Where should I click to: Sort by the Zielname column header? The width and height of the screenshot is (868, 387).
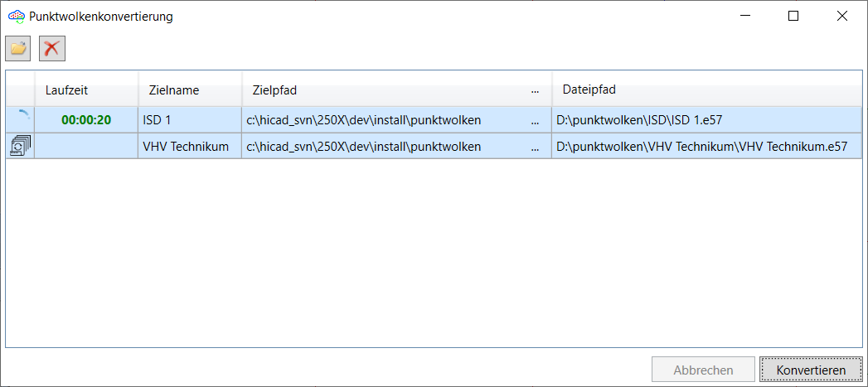click(x=173, y=89)
